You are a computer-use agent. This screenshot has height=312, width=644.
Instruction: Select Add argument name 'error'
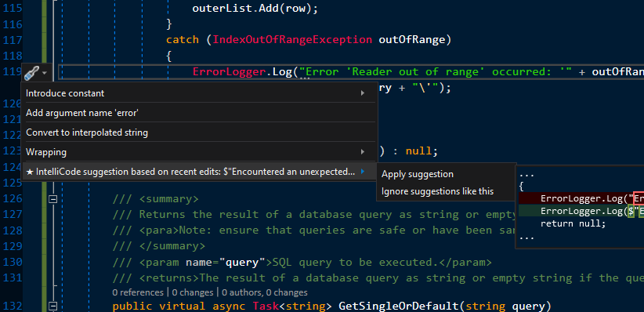198,113
